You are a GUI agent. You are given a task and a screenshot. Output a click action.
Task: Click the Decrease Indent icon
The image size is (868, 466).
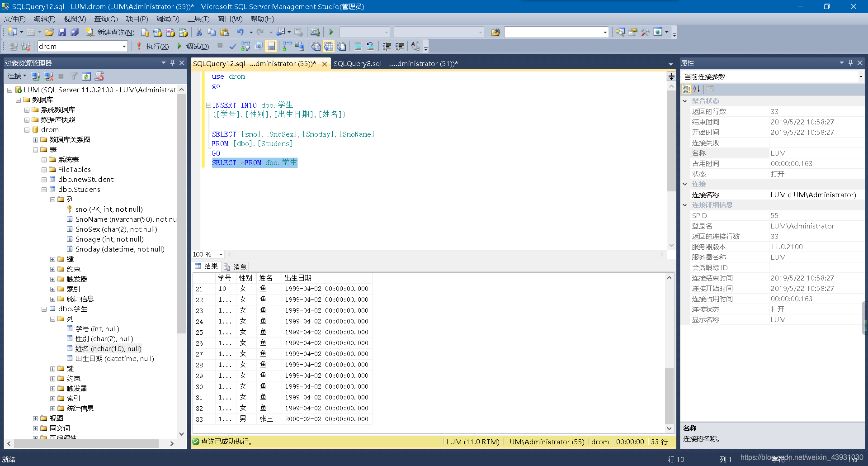coord(387,46)
